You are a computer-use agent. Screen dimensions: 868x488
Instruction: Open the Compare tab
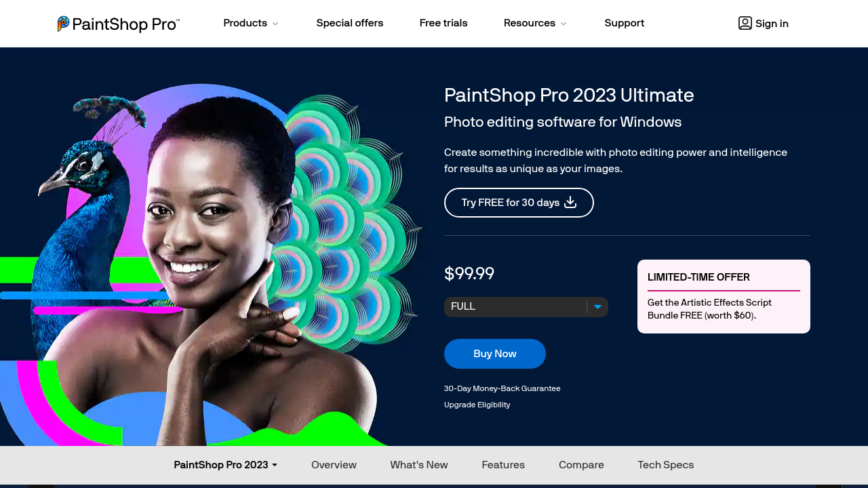[581, 465]
